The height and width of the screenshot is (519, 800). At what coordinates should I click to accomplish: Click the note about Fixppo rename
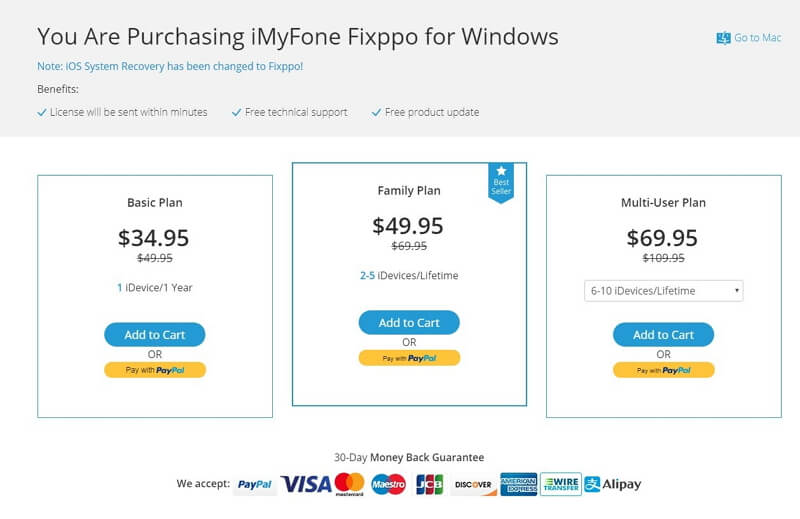[170, 66]
